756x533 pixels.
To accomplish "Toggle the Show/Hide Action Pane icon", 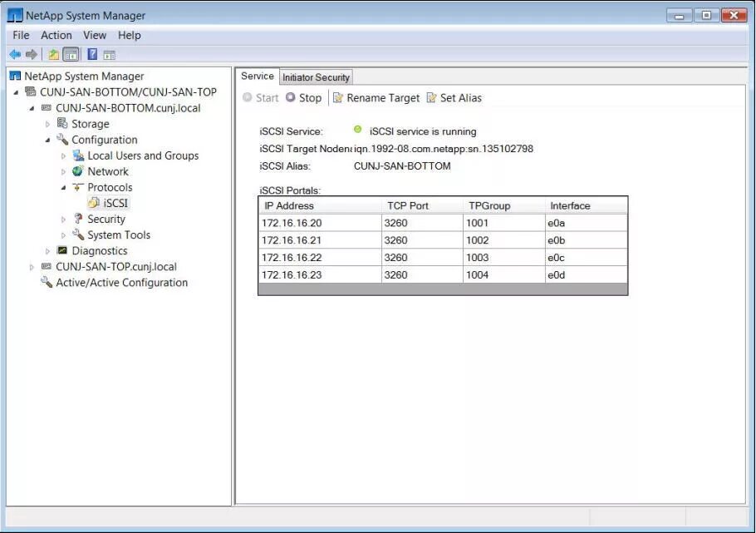I will click(110, 55).
